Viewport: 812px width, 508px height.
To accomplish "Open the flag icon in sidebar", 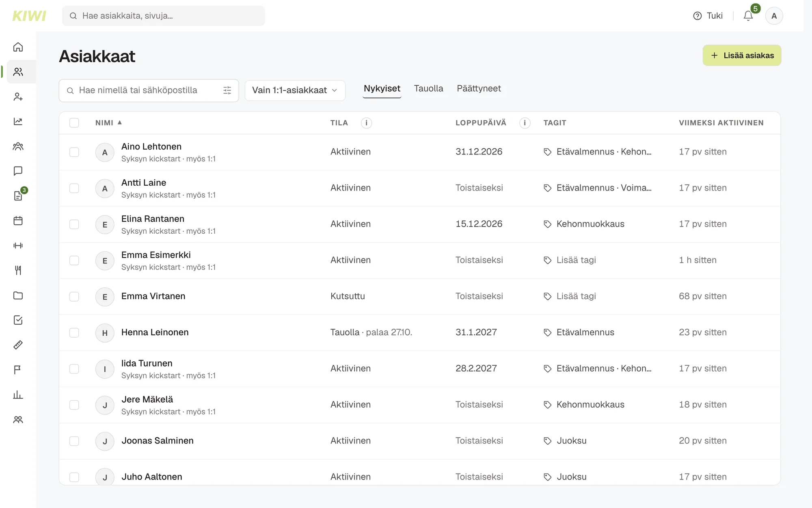I will 18,370.
